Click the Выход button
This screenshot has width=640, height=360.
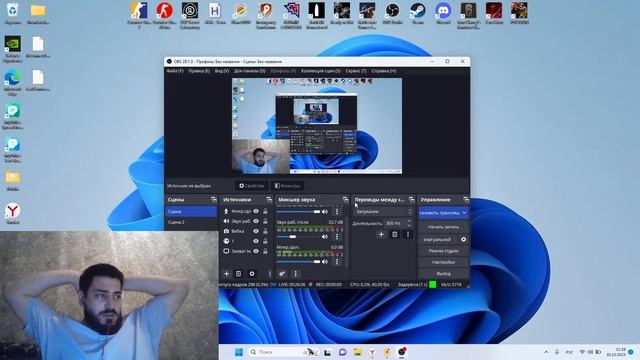click(x=443, y=273)
